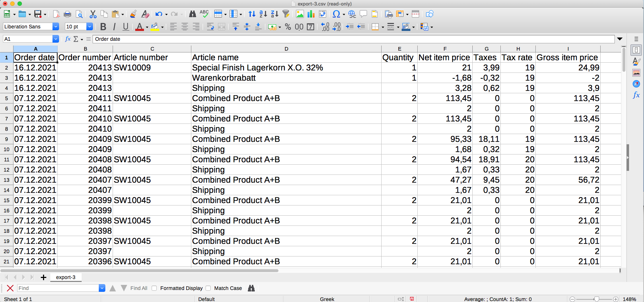Click the Find & Replace binoculars icon

(x=192, y=14)
